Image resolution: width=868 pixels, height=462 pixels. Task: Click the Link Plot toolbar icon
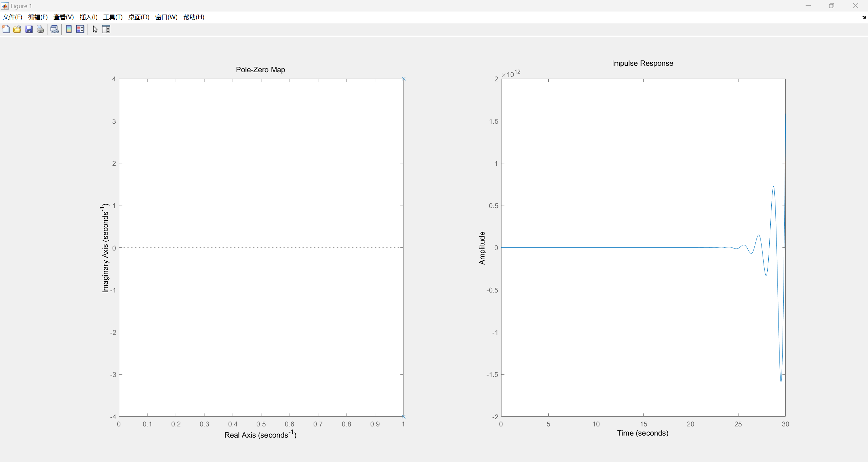tap(54, 29)
